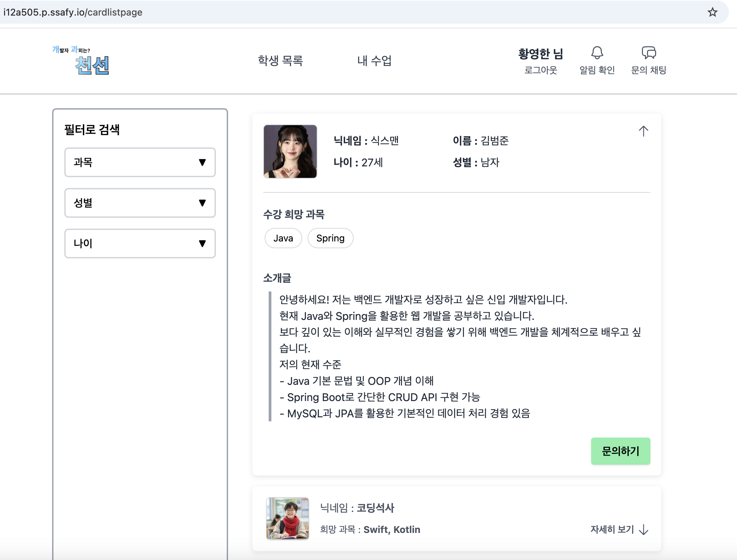Click the 로그아웃 link
This screenshot has height=560, width=737.
pyautogui.click(x=540, y=70)
